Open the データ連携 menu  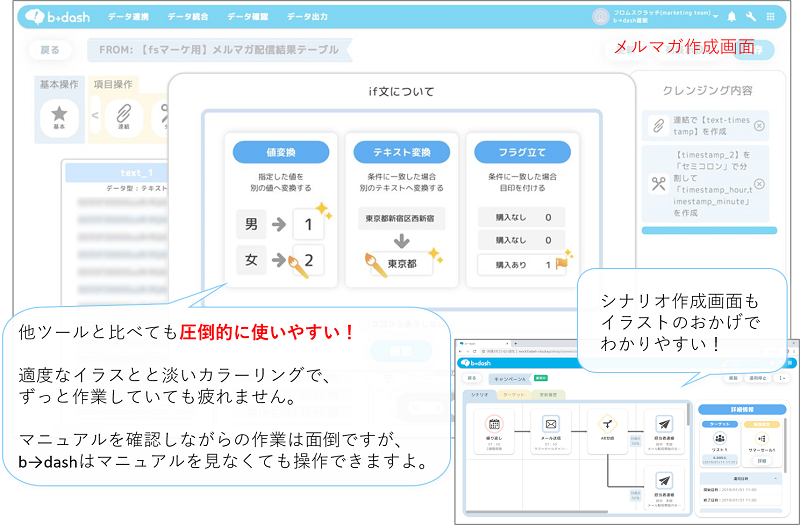[128, 17]
